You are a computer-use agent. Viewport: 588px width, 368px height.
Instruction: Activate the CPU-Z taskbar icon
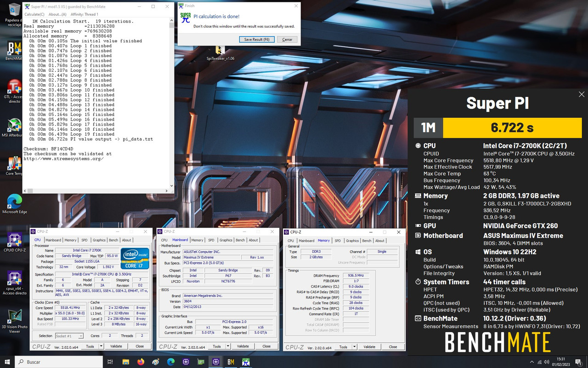[x=215, y=362]
